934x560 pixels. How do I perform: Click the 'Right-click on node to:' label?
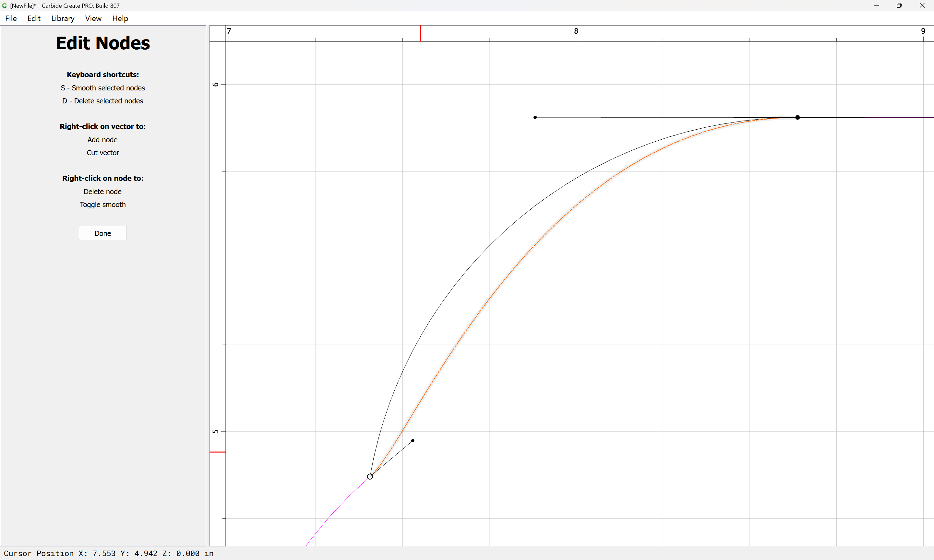(103, 178)
